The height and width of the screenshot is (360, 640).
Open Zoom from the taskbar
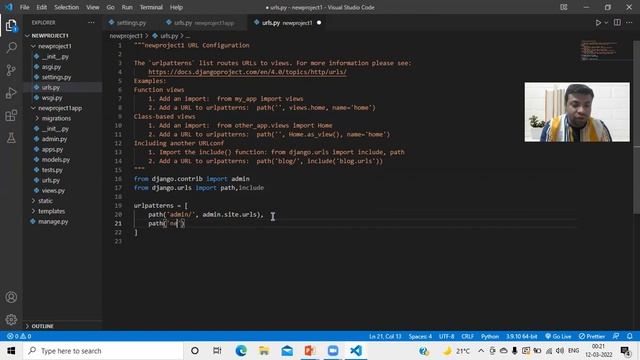click(x=333, y=351)
